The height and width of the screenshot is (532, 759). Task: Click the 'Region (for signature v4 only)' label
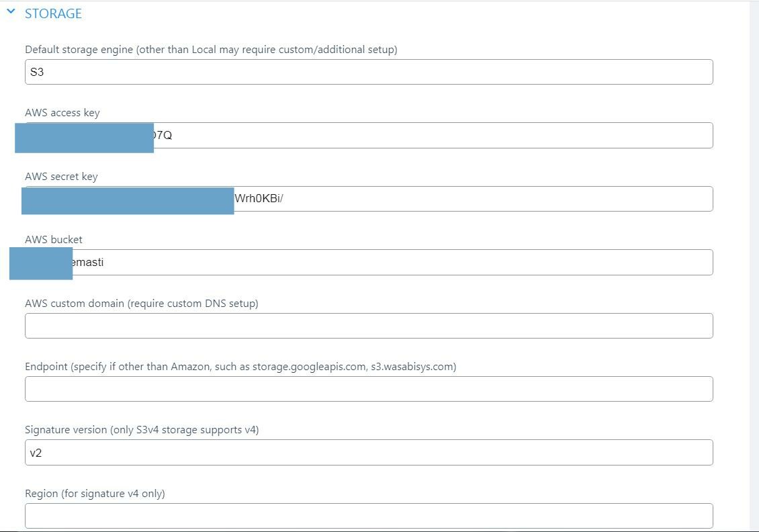(95, 494)
